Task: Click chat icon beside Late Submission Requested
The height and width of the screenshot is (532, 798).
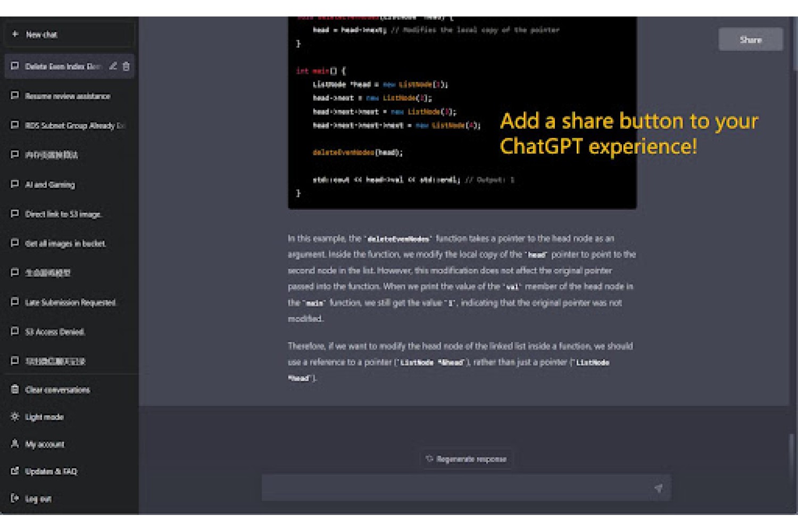Action: coord(15,302)
